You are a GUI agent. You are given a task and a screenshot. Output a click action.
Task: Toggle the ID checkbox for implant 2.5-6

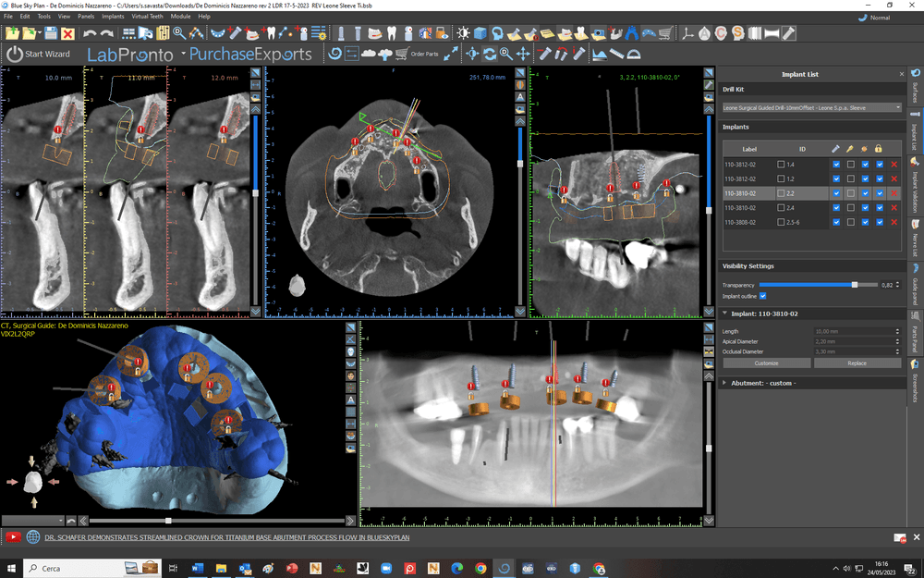(x=781, y=222)
